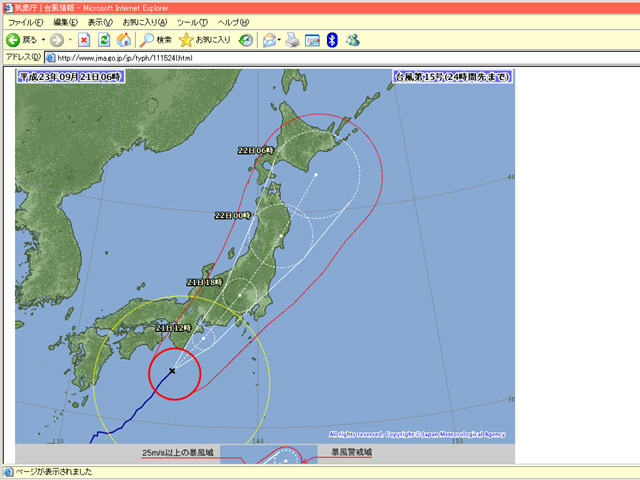Image resolution: width=640 pixels, height=480 pixels.
Task: Open the ファイル(F) menu
Action: [x=26, y=22]
